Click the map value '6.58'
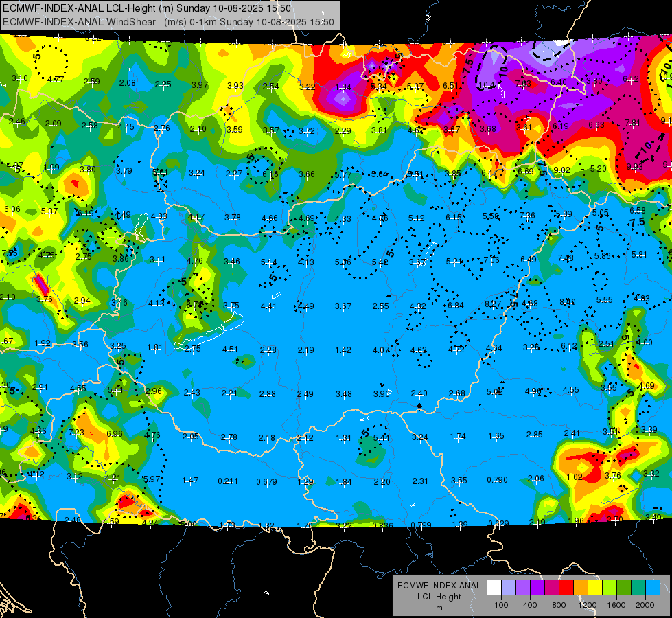Image resolution: width=672 pixels, height=618 pixels. 637,210
